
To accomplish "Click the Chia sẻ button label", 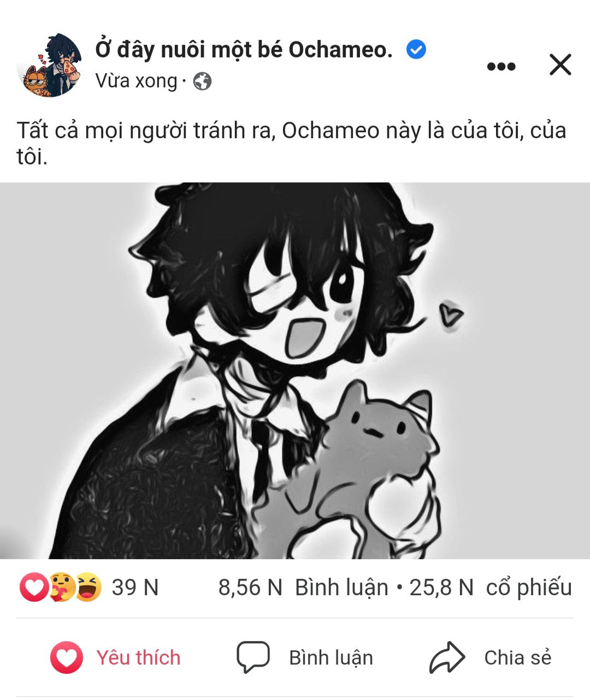I will tap(518, 657).
